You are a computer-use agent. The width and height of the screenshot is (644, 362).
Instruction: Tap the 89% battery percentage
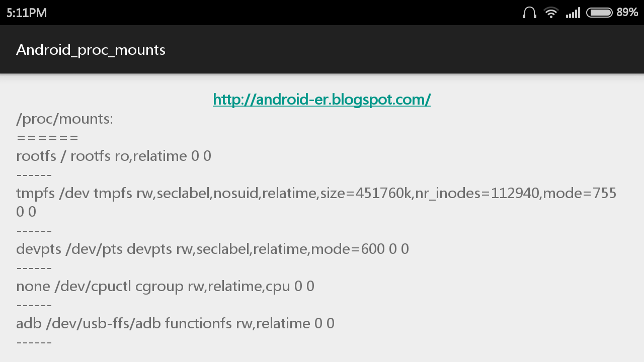[627, 13]
